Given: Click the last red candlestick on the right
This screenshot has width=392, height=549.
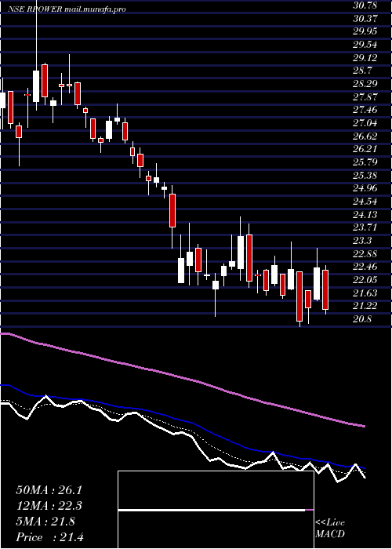Looking at the screenshot, I should click(325, 290).
